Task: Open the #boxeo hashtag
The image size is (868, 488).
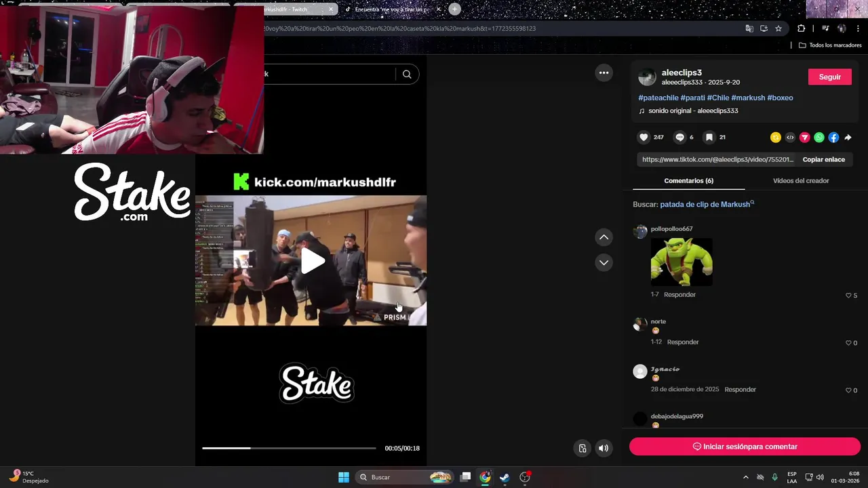Action: click(x=780, y=98)
